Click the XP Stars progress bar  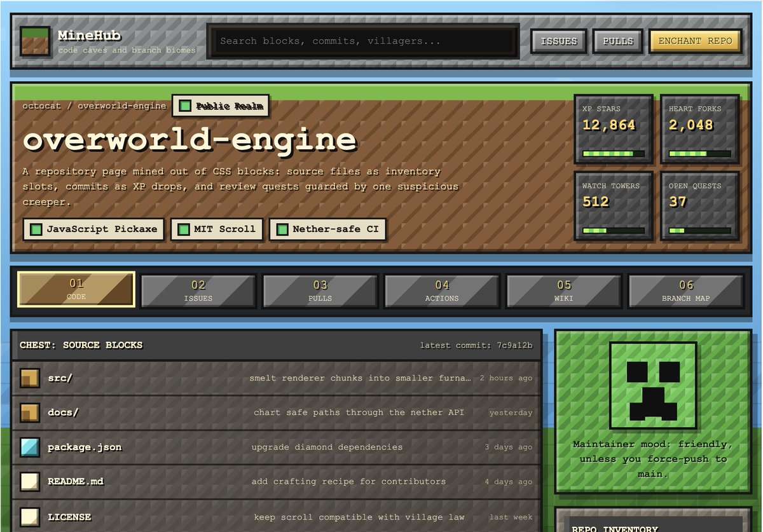tap(614, 153)
